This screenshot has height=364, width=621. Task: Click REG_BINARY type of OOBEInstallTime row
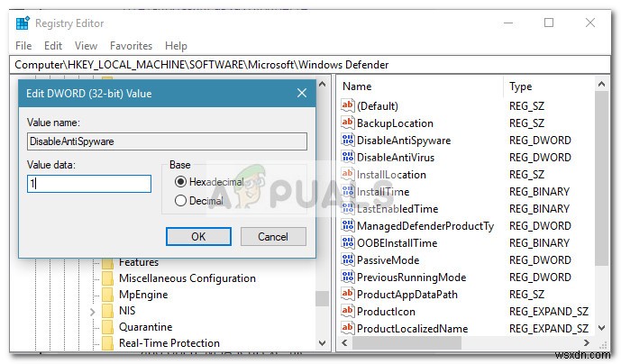tap(539, 243)
